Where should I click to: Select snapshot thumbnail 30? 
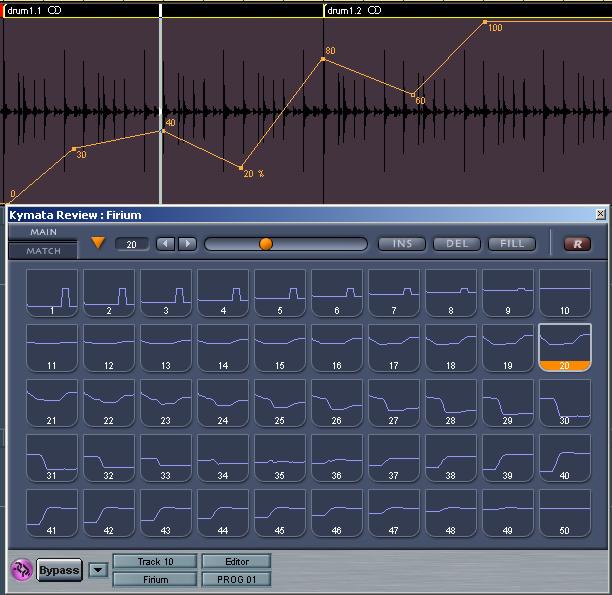pyautogui.click(x=565, y=403)
